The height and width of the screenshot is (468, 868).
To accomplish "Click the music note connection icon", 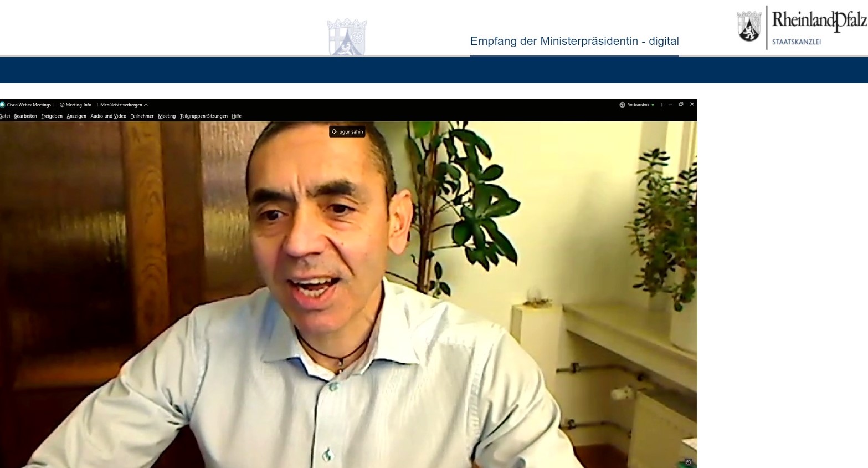I will click(x=622, y=105).
